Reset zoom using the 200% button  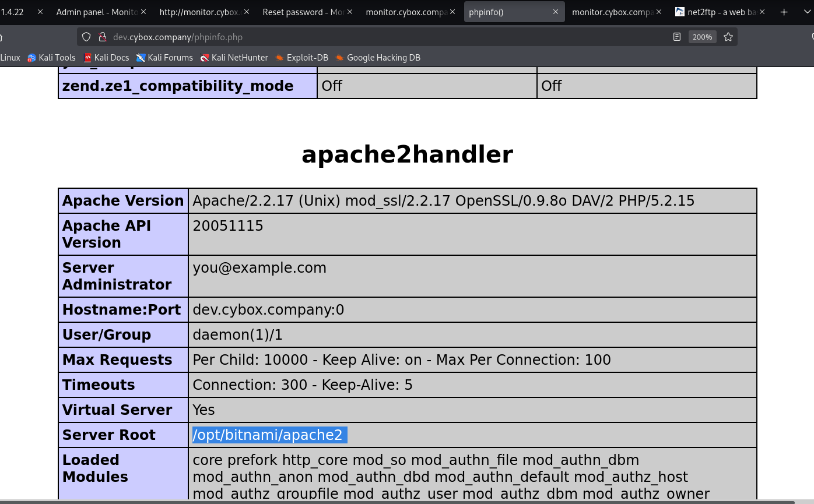[x=702, y=37]
